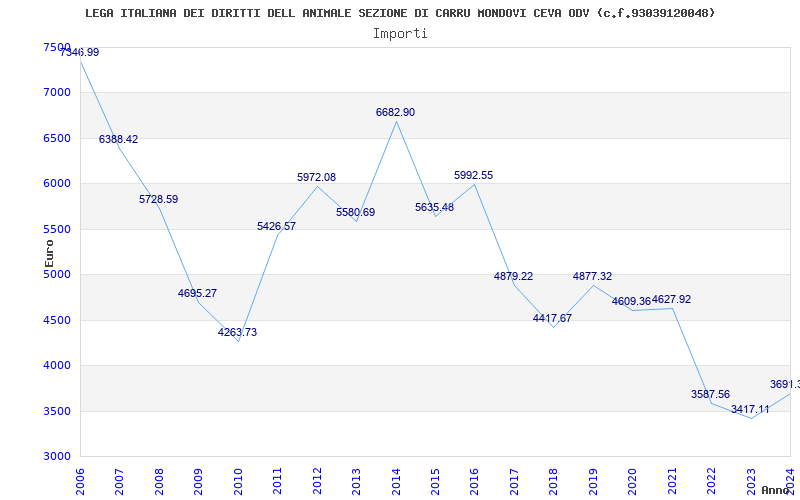Click the 5580.69 data label
The width and height of the screenshot is (800, 500).
[x=356, y=212]
